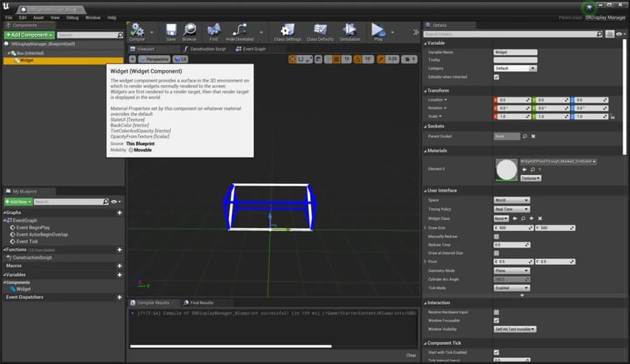Click the Compile blueprint icon
This screenshot has height=364, width=630.
(137, 32)
